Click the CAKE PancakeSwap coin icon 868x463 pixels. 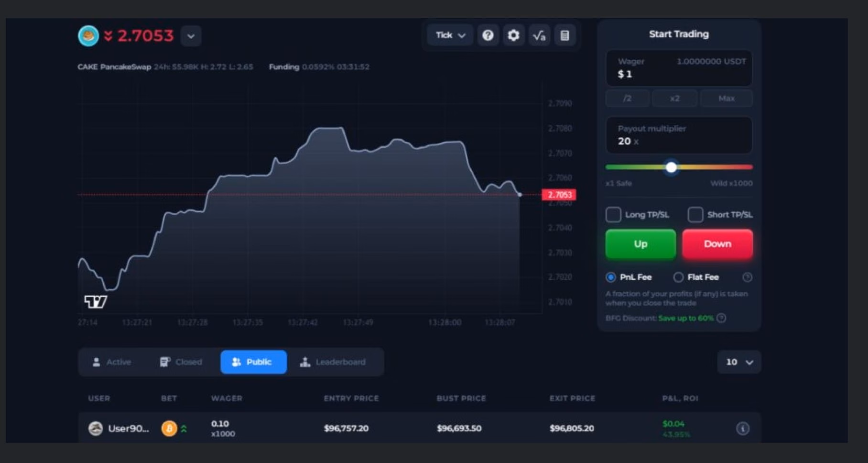[88, 36]
